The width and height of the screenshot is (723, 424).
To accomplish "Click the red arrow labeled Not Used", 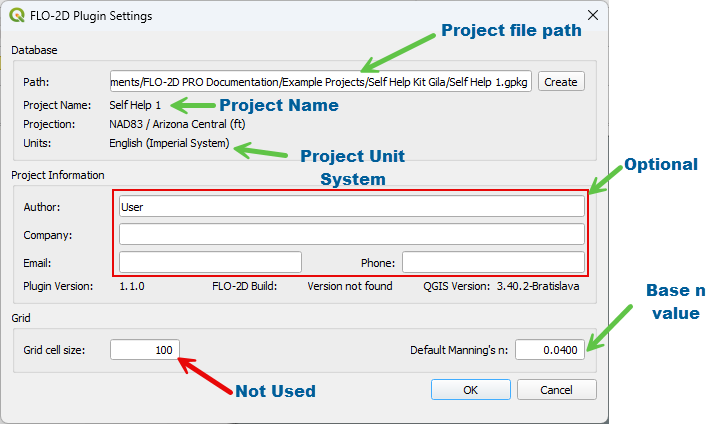I will tap(203, 373).
